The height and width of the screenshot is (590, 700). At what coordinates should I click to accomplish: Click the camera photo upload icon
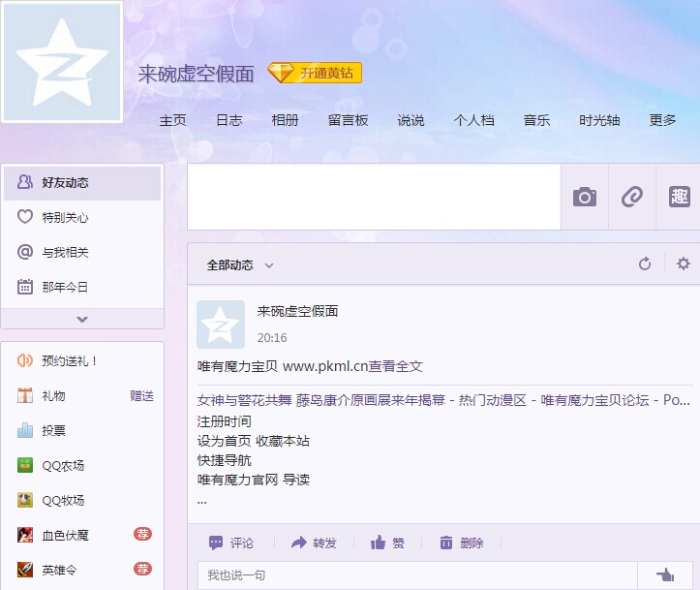click(x=585, y=197)
